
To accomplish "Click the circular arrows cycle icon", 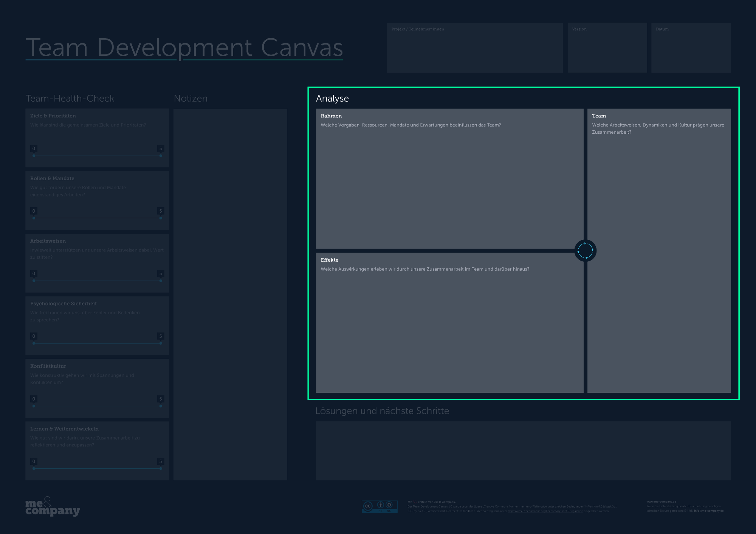I will (585, 251).
